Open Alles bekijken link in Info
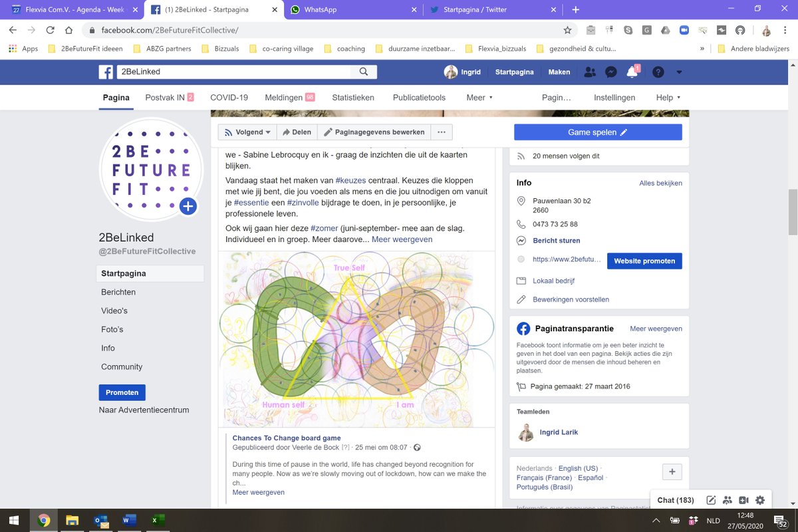 point(660,183)
